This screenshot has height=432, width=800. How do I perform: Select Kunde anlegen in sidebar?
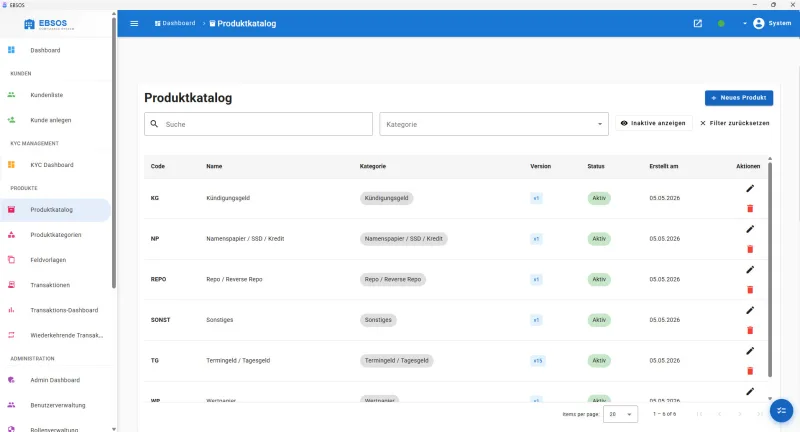coord(55,120)
